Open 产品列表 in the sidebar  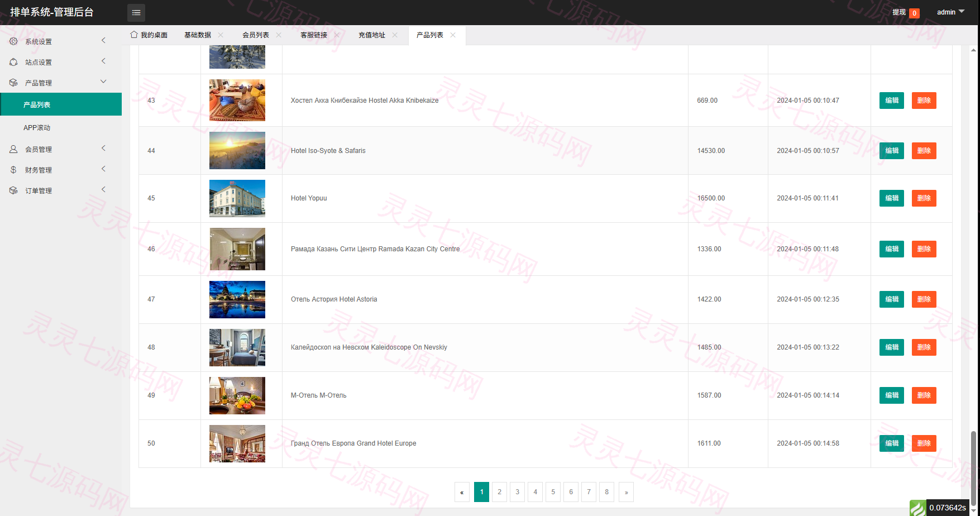click(x=61, y=104)
